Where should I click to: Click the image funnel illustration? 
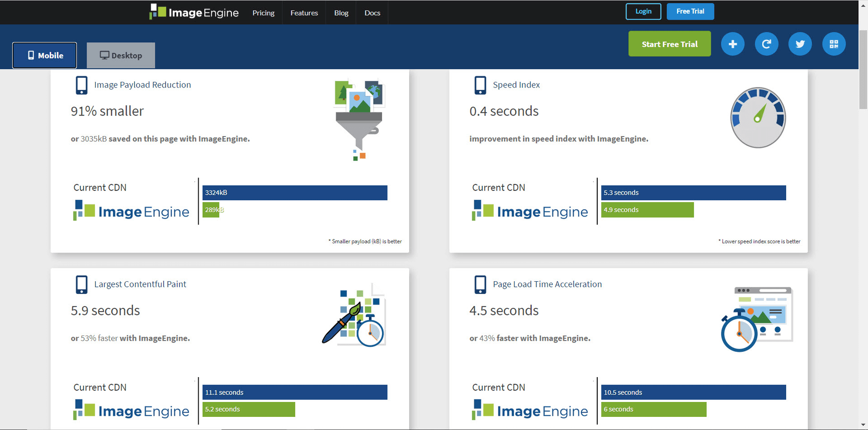click(x=359, y=120)
